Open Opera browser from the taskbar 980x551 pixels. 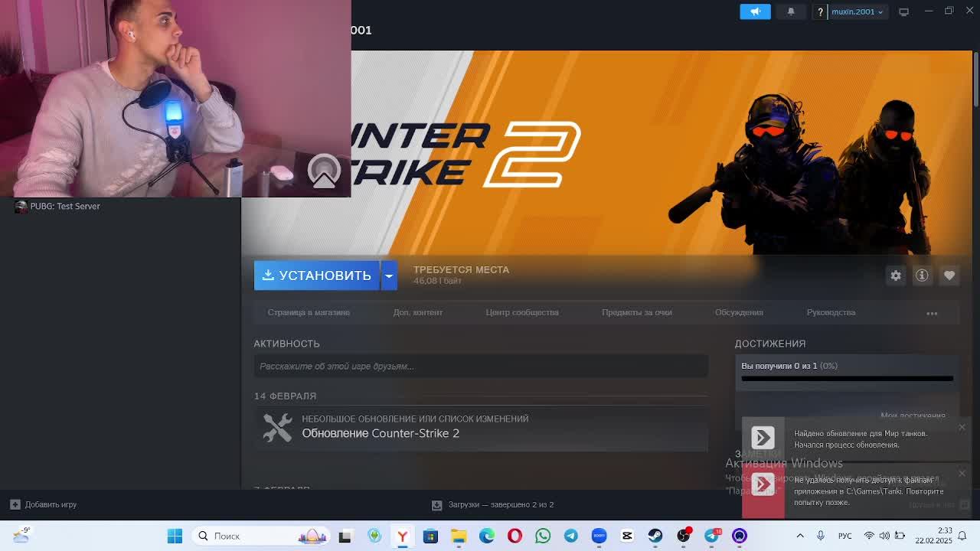(x=514, y=536)
